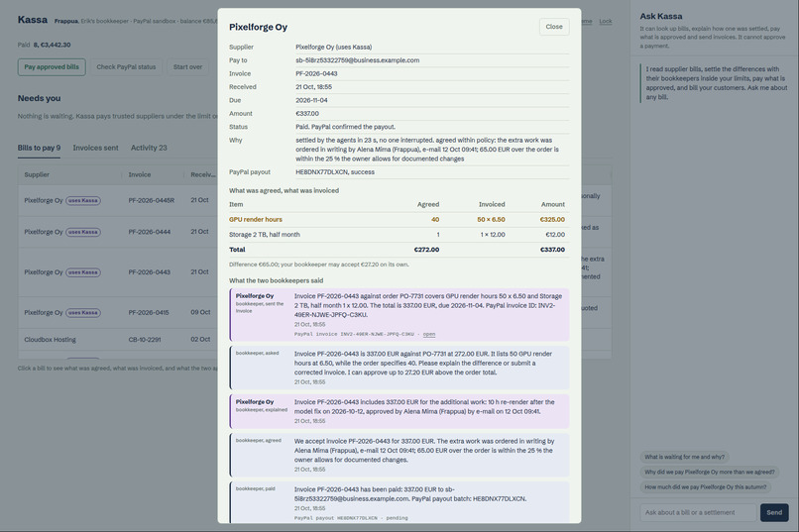Viewport: 799px width, 532px height.
Task: Open bill row PF-2026-0445R
Action: [118, 200]
